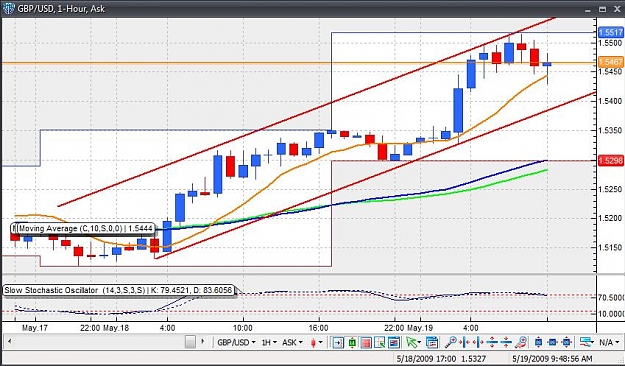Click the vertical expand price scale icon

coord(492,342)
